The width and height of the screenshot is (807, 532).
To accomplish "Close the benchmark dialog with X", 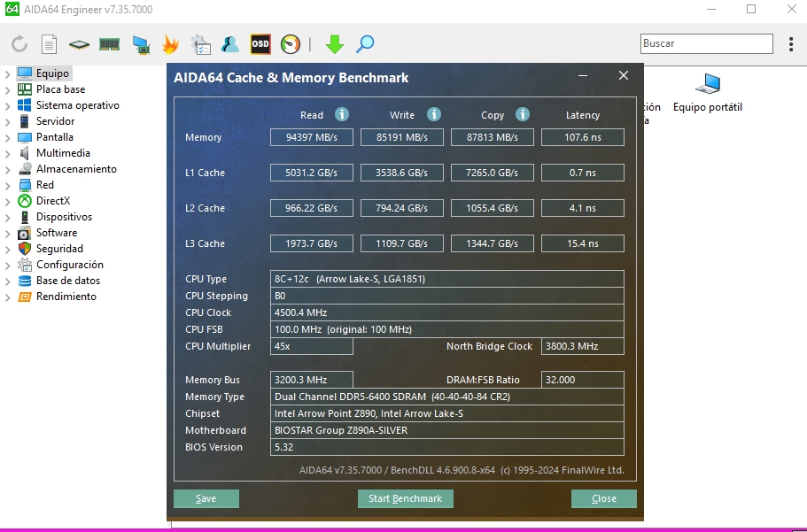I will [624, 75].
